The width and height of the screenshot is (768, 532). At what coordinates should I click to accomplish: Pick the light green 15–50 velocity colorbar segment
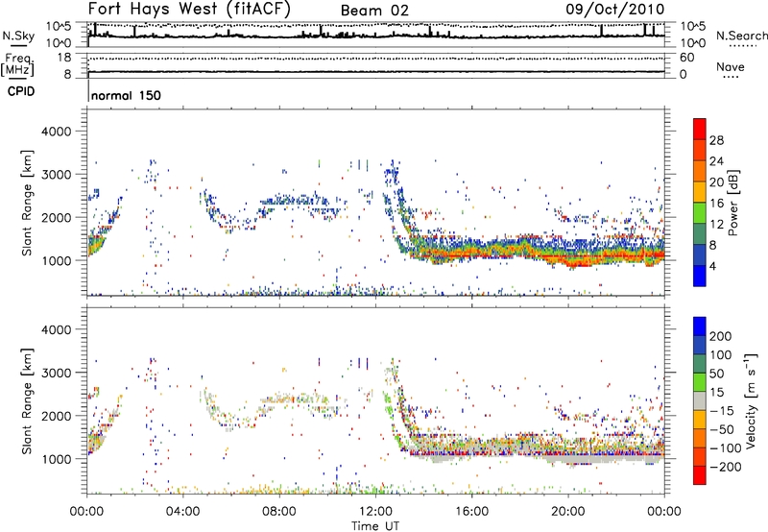click(700, 382)
